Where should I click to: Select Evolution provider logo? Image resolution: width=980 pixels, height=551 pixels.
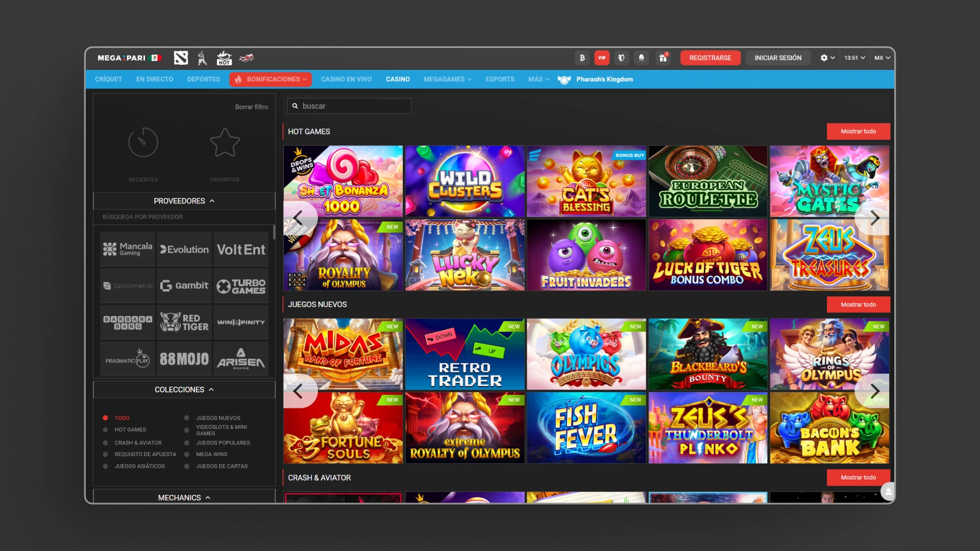click(184, 249)
